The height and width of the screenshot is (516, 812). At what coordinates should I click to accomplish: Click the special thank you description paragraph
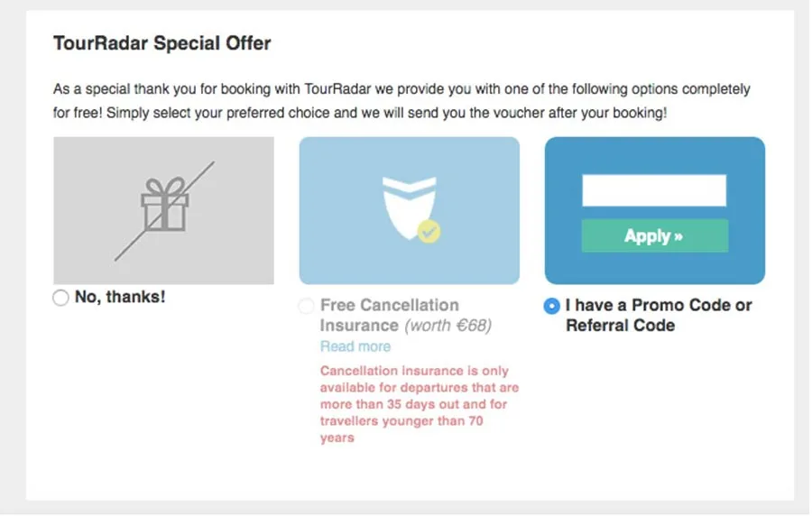[x=401, y=102]
